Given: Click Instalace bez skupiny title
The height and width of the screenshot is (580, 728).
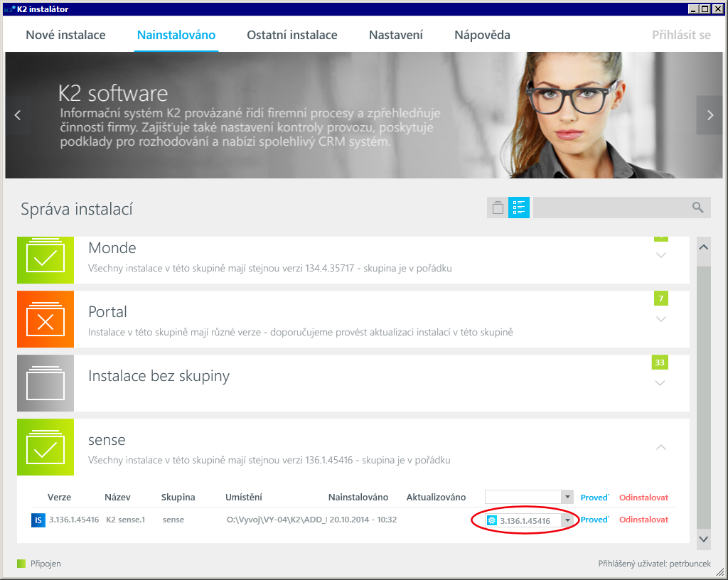Looking at the screenshot, I should tap(159, 376).
